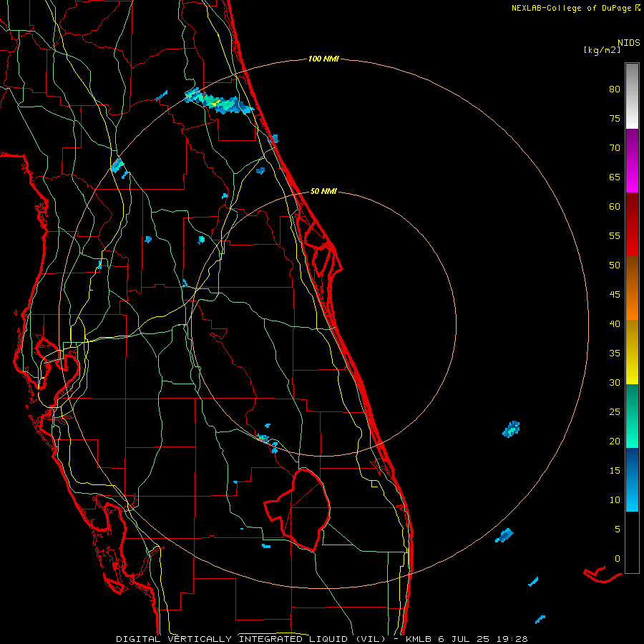Click the KMLB 6 JUL 25 19:28 timestamp
The height and width of the screenshot is (644, 644).
click(x=467, y=639)
